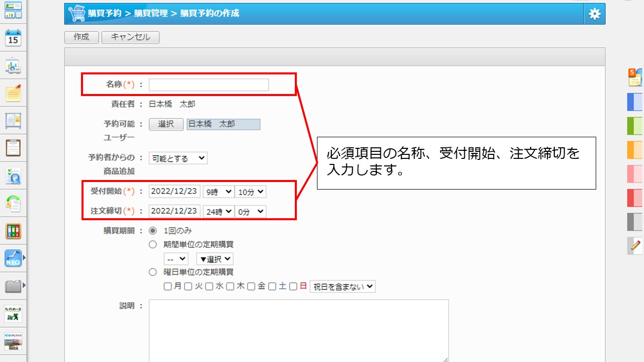Check the 木 weekday checkbox

pyautogui.click(x=230, y=287)
